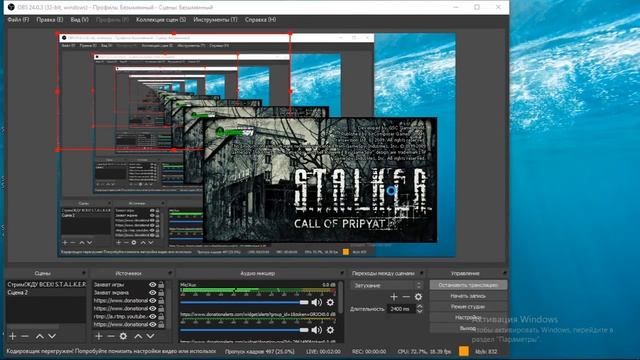Click the Управление panel float icon

[x=504, y=273]
